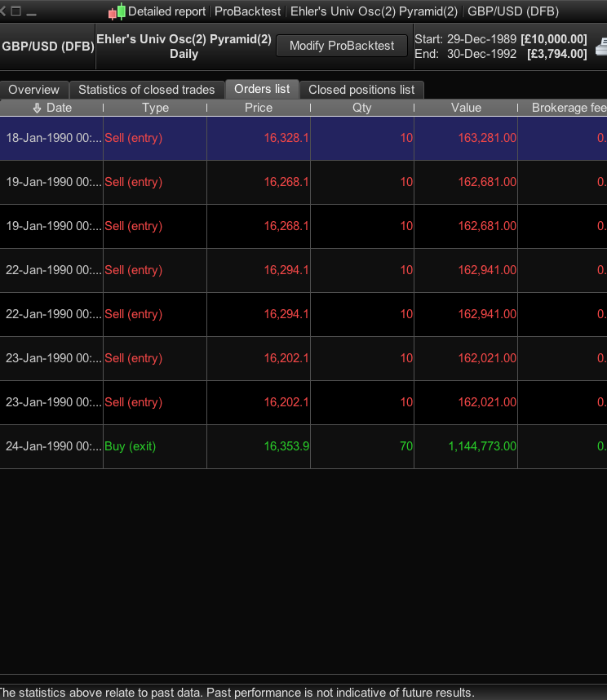
Task: Open the Overview tab
Action: tap(34, 90)
